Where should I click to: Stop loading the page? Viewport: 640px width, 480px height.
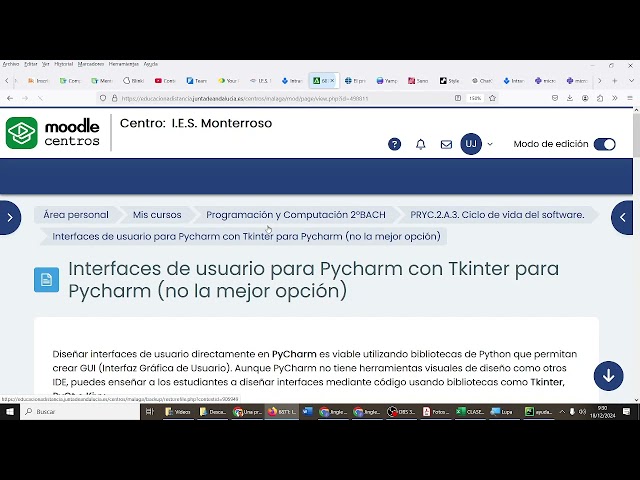pos(40,98)
